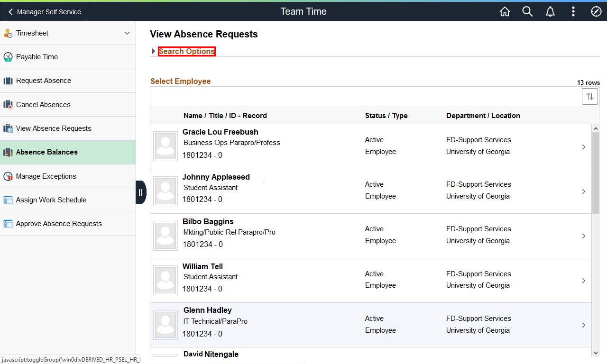Click the Payable Time clock icon
The height and width of the screenshot is (364, 607).
(x=8, y=57)
